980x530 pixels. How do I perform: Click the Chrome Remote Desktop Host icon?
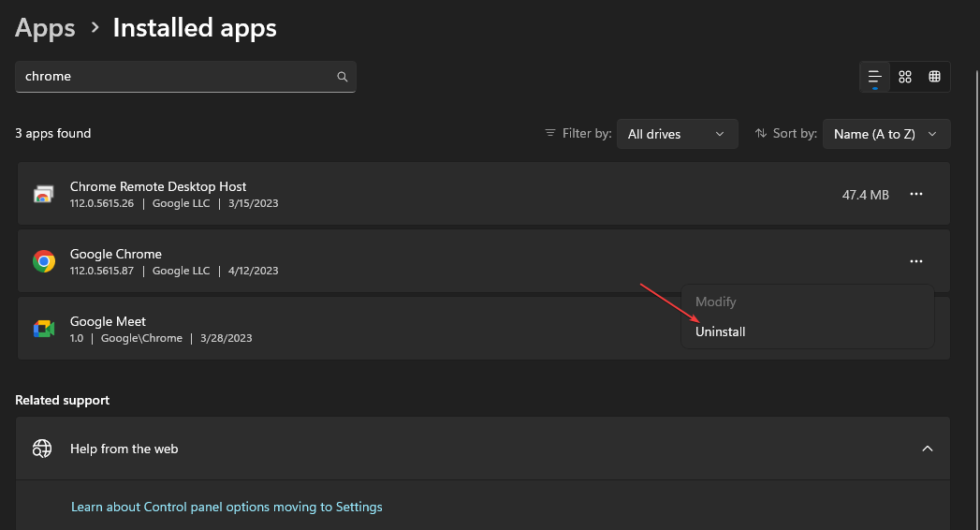43,195
